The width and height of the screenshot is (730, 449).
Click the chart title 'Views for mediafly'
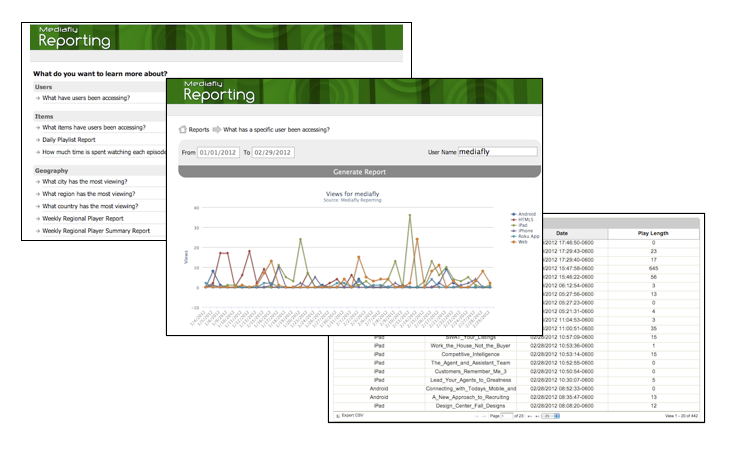click(x=352, y=194)
